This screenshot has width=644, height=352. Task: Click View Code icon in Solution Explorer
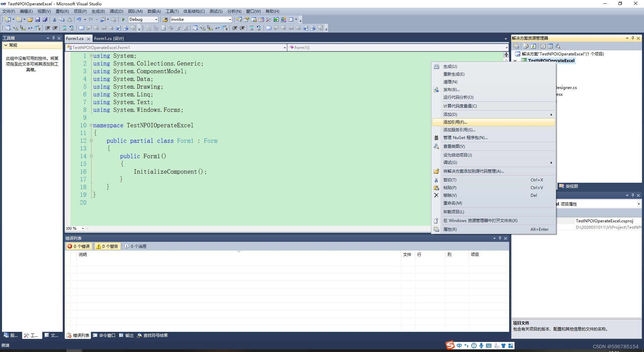[x=543, y=46]
